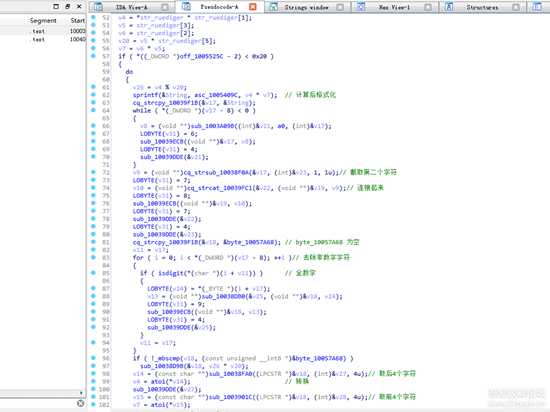Click the do keyword on line 59
The width and height of the screenshot is (550, 412).
(x=129, y=72)
